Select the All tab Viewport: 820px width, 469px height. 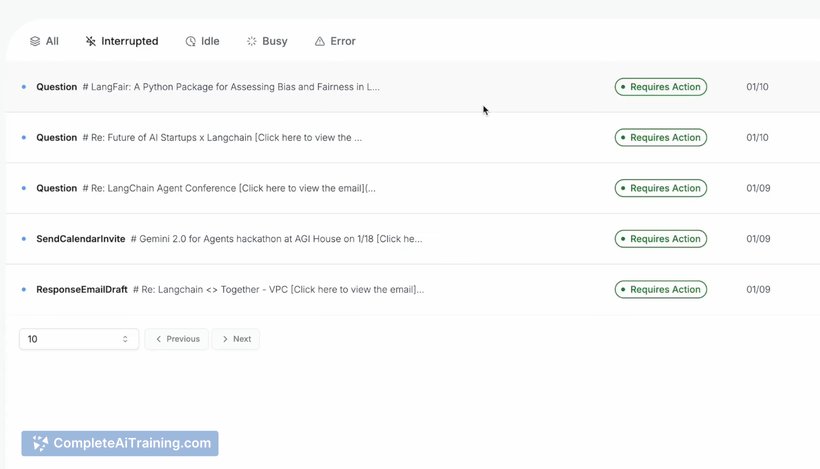(x=44, y=41)
